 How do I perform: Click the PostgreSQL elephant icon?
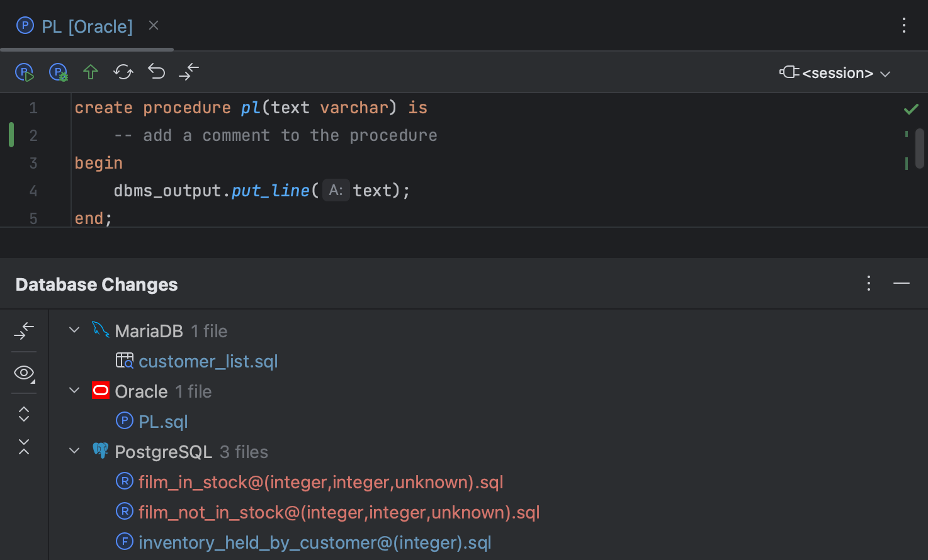coord(100,451)
